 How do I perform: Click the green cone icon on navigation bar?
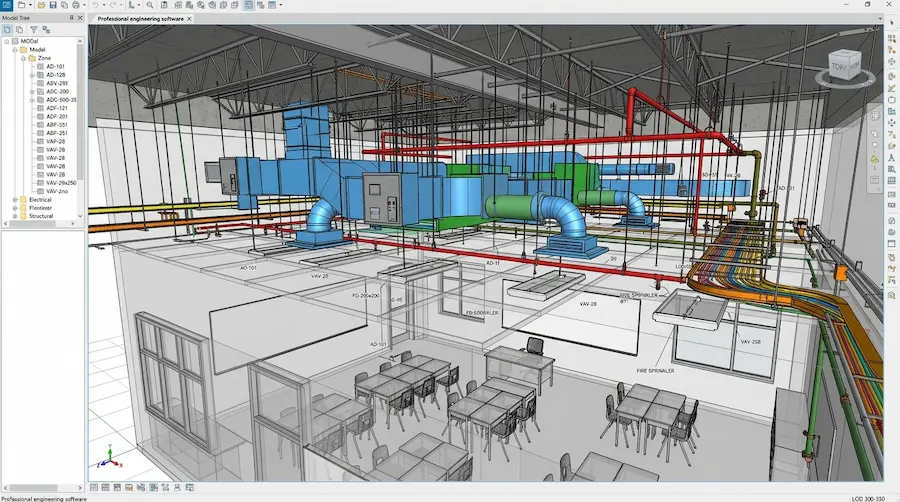(x=875, y=158)
